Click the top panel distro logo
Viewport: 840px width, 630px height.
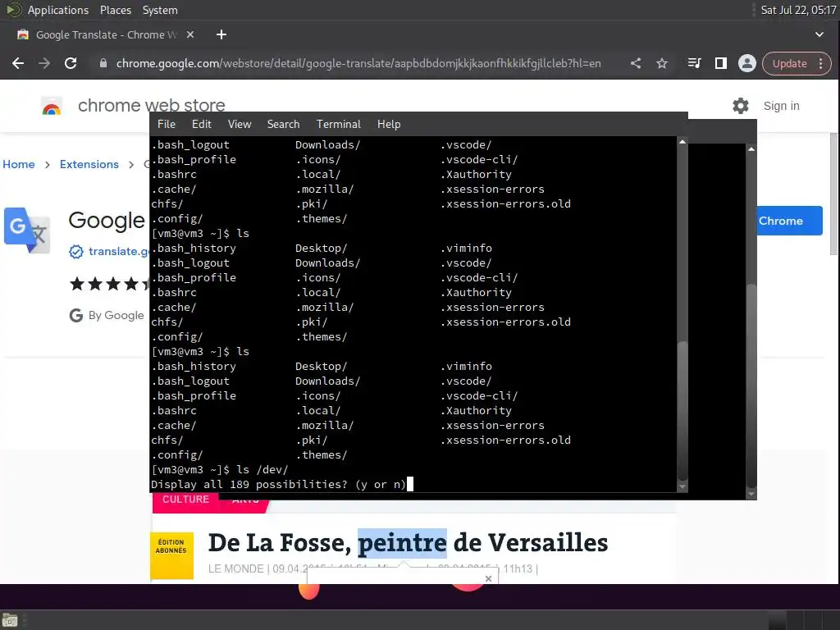click(13, 10)
